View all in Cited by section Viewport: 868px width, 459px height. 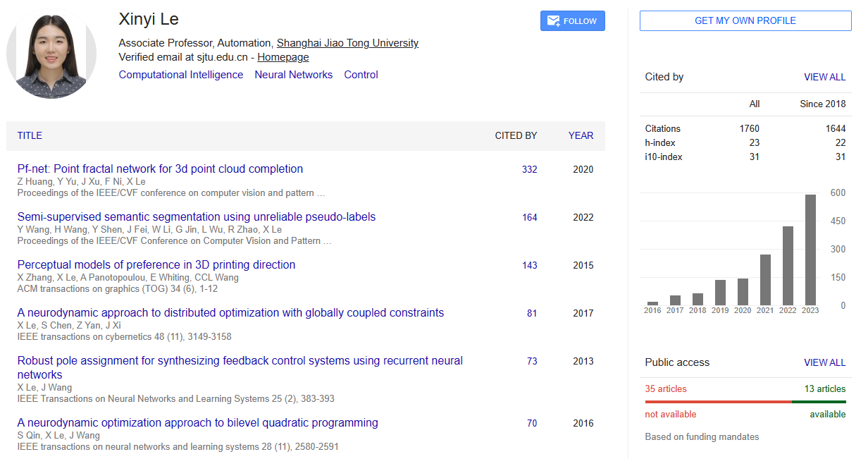coord(824,77)
